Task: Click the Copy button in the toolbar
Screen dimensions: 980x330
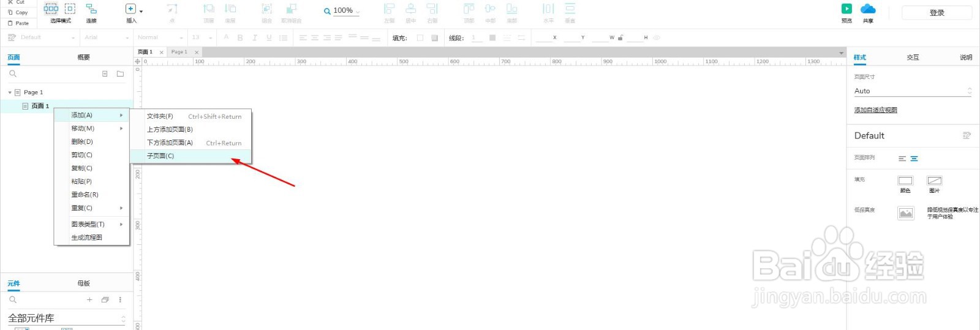Action: [x=18, y=12]
